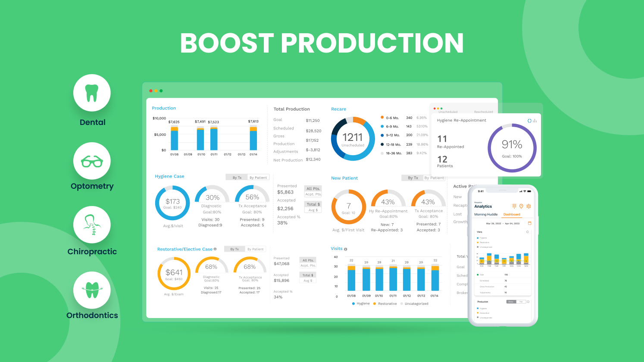Select By Tx in New Patient section
Image resolution: width=644 pixels, height=362 pixels.
click(413, 178)
